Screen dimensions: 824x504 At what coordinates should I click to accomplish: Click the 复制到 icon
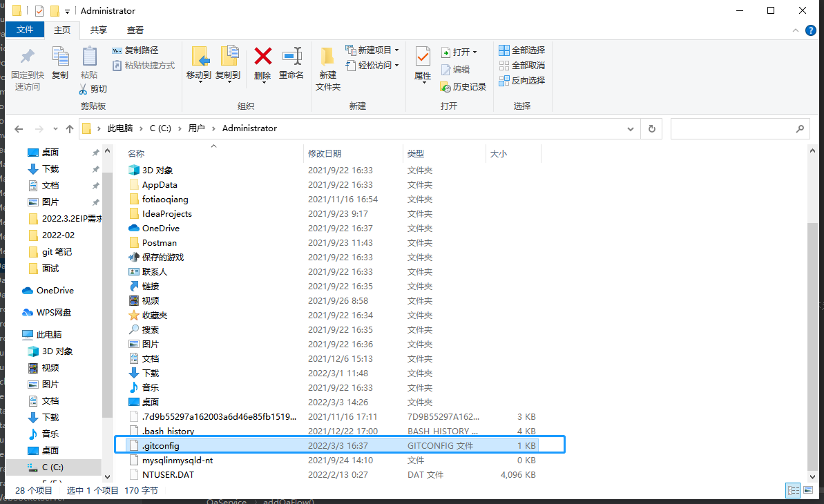point(229,57)
